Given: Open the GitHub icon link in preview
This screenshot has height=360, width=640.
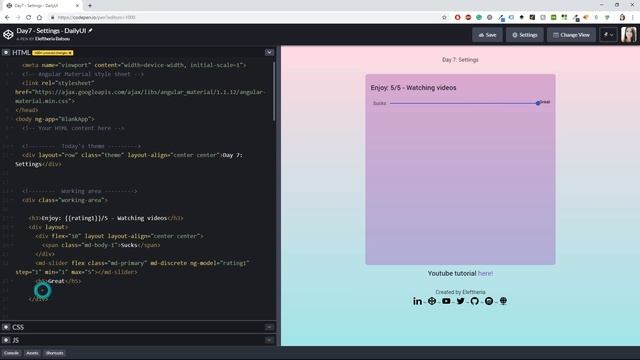Looking at the screenshot, I should [x=474, y=301].
